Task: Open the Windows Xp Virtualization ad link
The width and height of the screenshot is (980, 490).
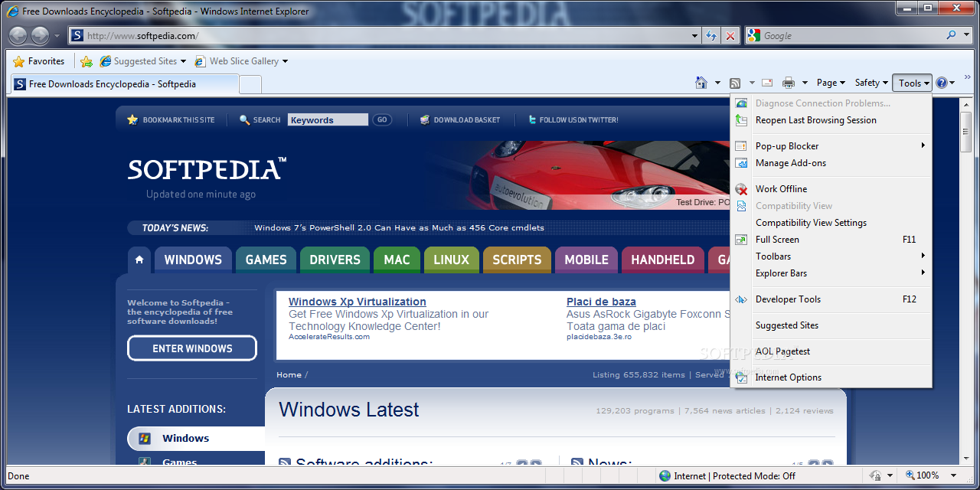Action: 358,302
